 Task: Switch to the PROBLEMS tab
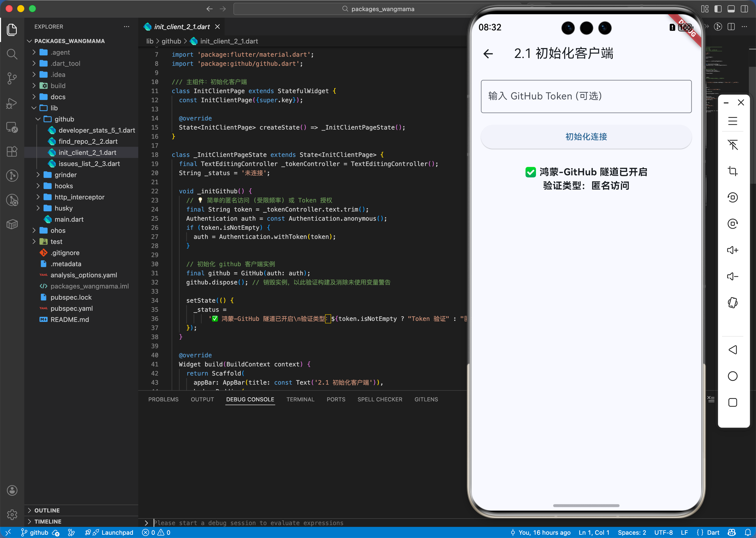(x=163, y=399)
